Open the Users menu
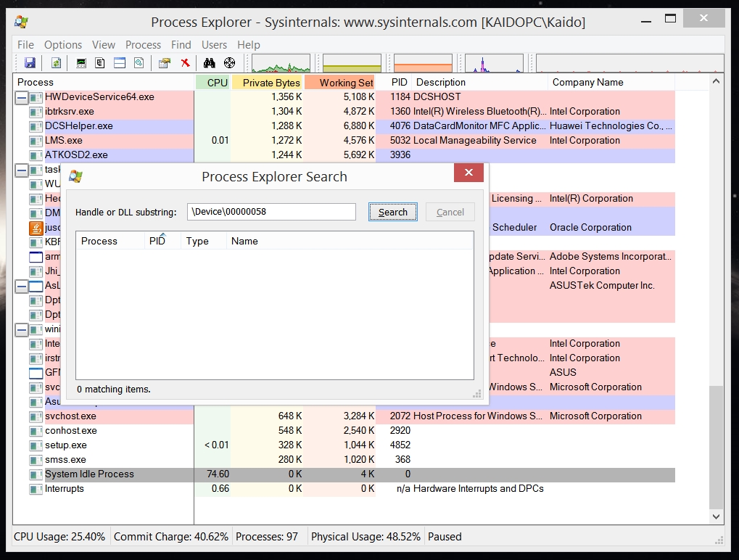This screenshot has width=739, height=560. pos(215,45)
